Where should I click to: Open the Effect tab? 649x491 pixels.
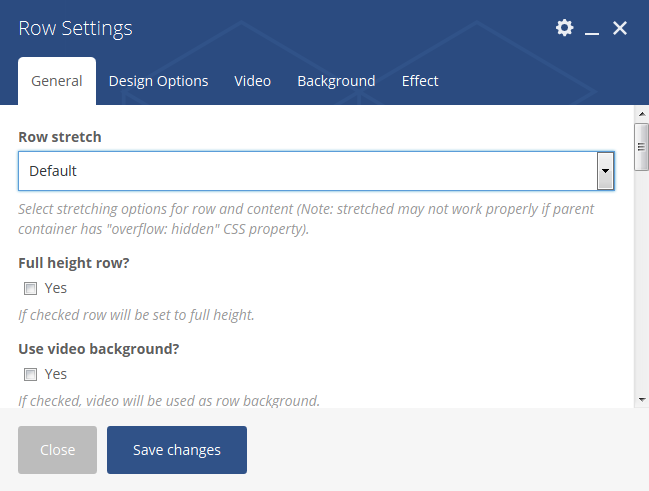pos(420,81)
